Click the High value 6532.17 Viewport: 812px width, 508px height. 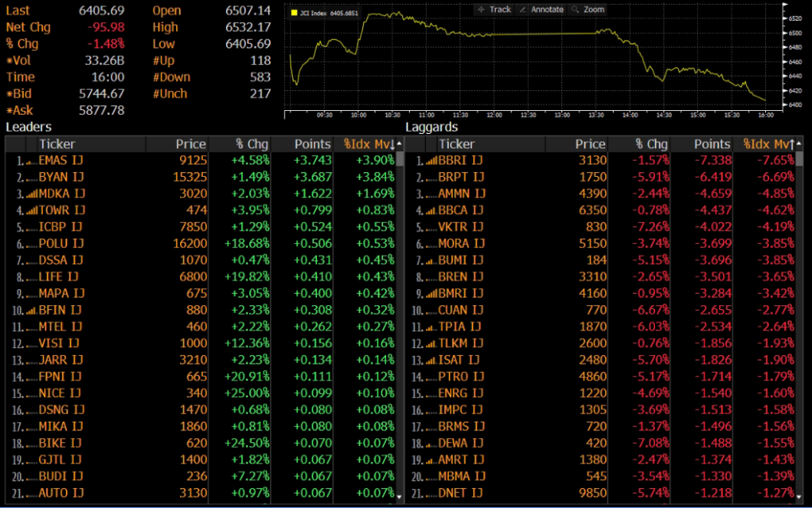(248, 27)
